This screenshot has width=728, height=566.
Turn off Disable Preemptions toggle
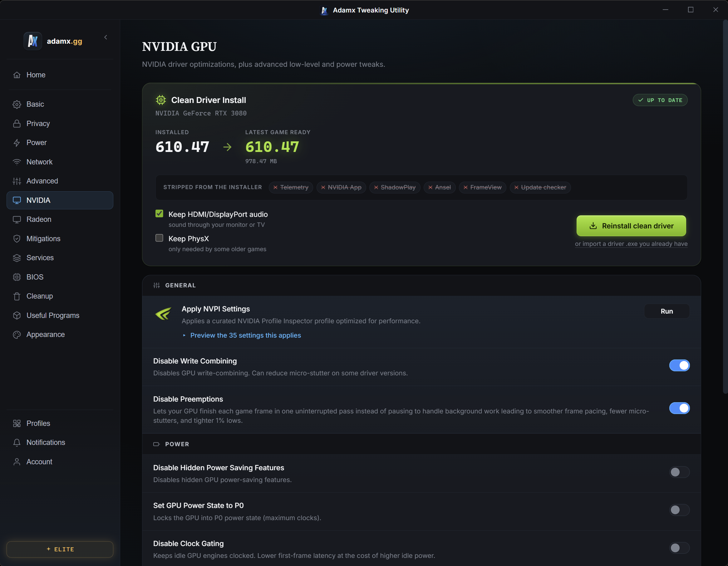(679, 408)
